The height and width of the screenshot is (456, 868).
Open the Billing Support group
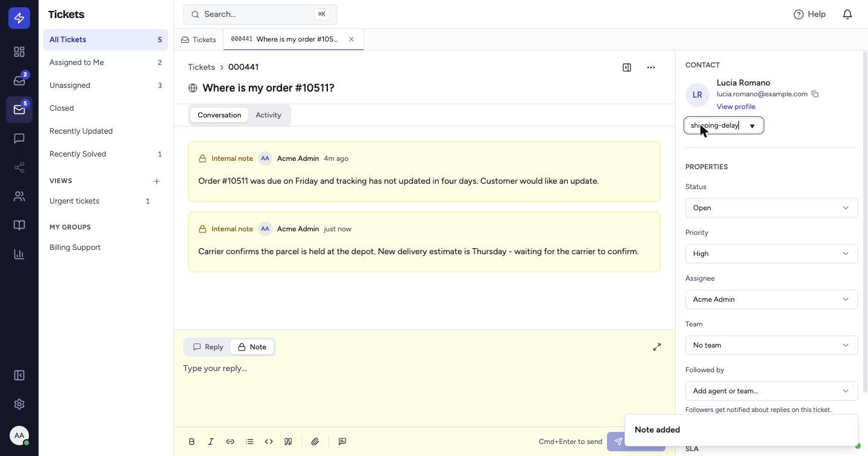pos(105,248)
